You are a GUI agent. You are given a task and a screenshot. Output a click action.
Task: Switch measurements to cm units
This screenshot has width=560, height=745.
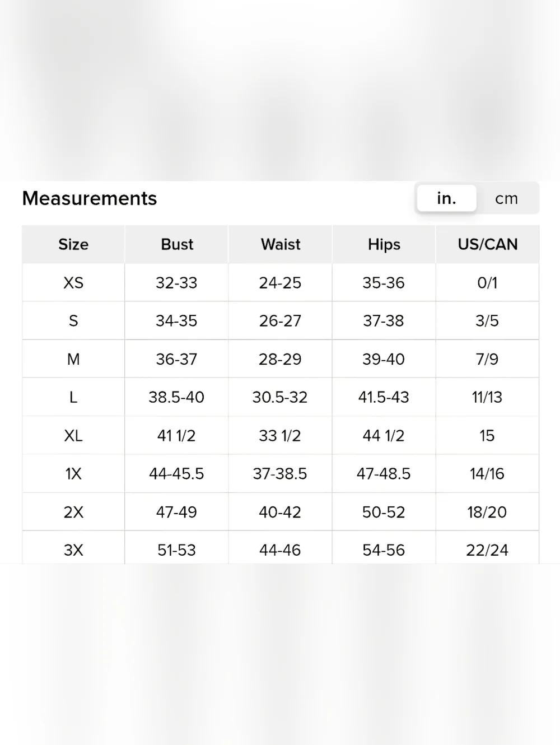[507, 198]
